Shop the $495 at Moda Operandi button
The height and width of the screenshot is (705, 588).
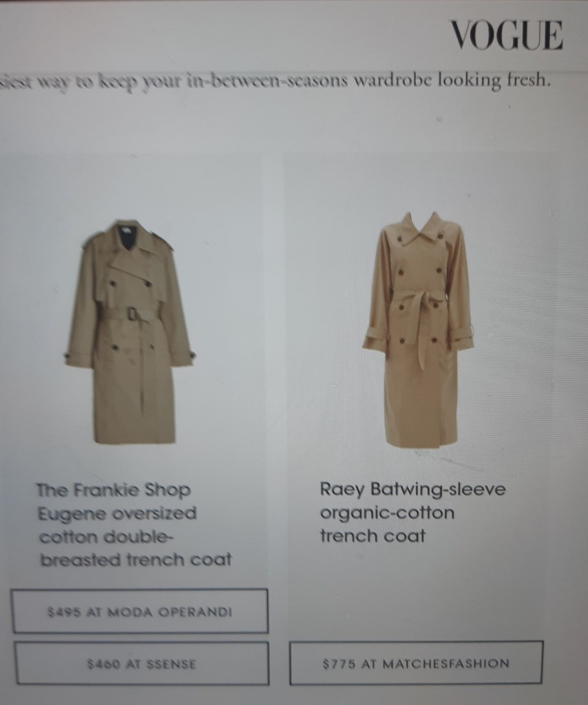point(139,611)
